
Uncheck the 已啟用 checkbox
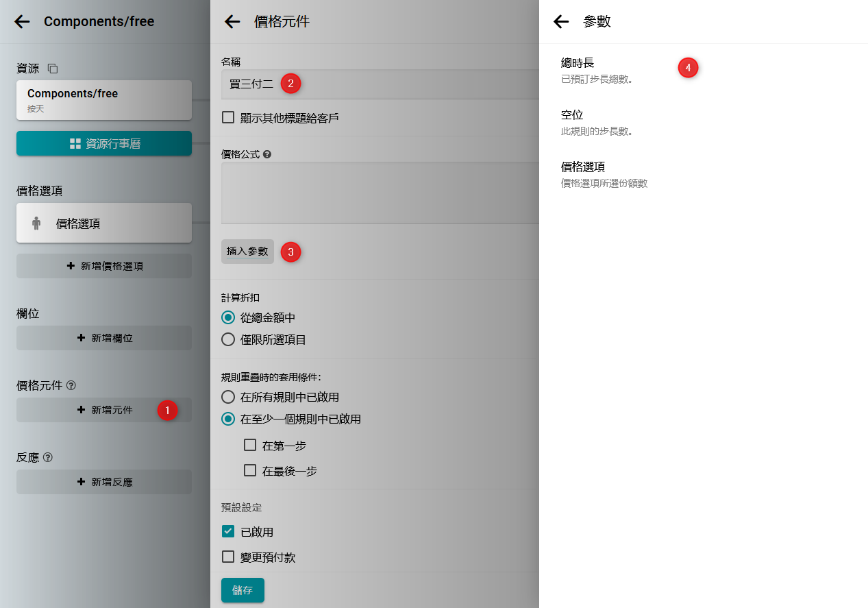(228, 532)
